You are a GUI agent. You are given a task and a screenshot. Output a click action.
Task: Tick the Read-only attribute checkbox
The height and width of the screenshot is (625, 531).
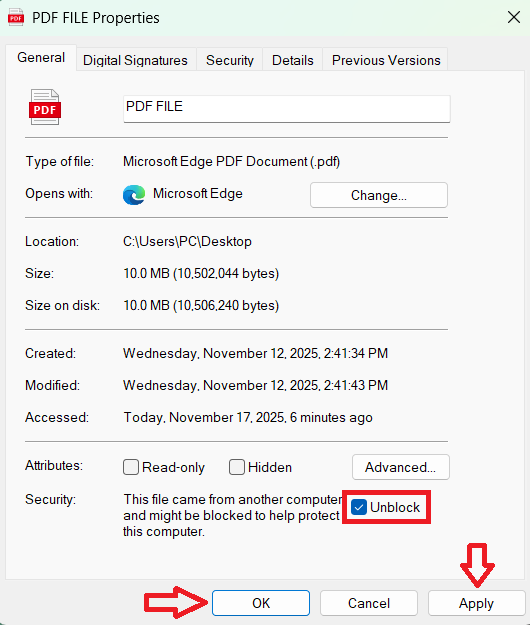(131, 467)
